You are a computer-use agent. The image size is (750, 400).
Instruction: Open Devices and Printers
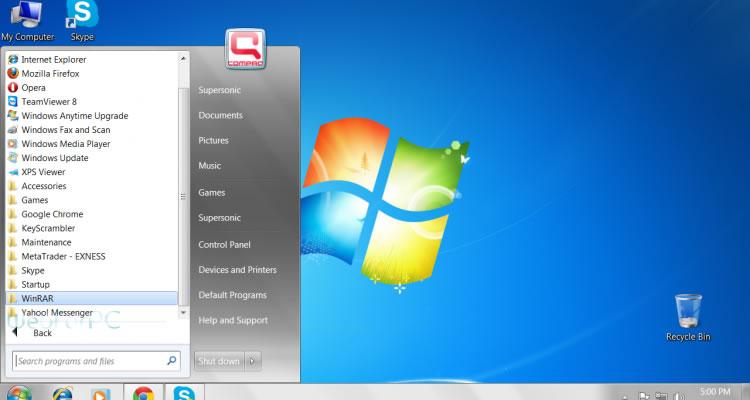pos(237,270)
